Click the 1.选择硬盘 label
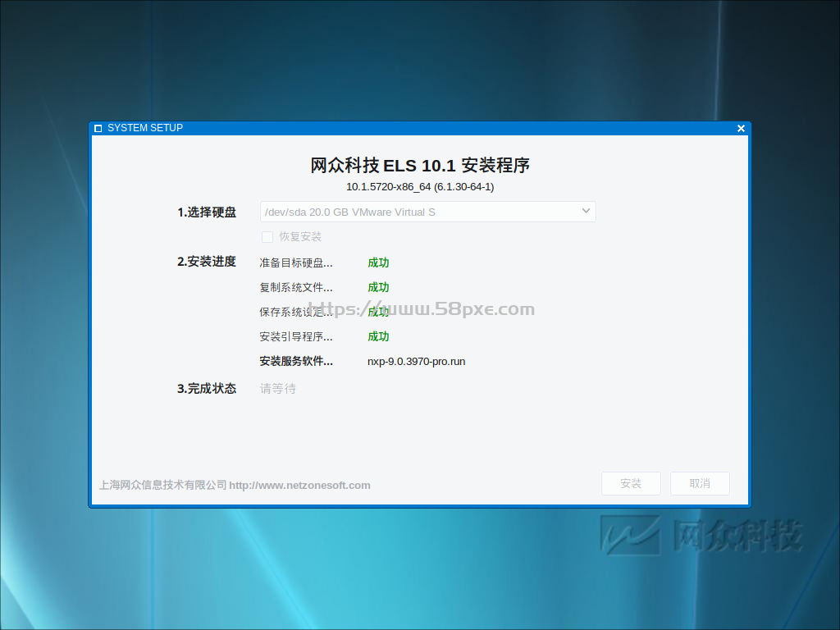 [207, 212]
